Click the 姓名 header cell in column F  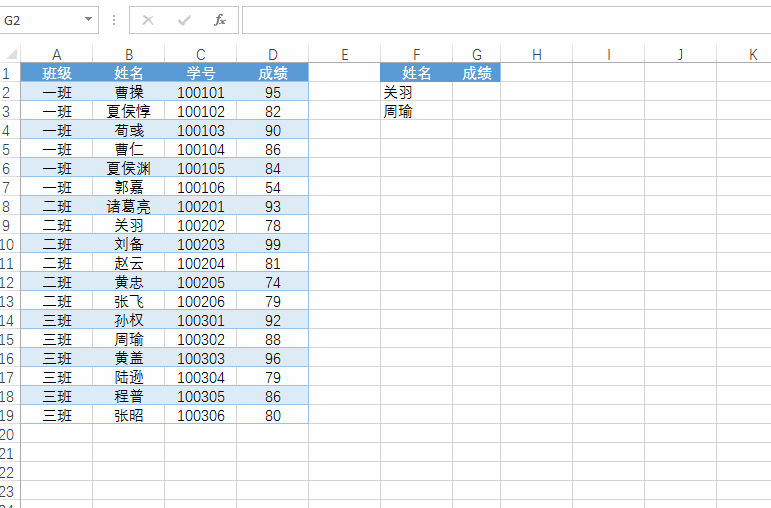click(416, 73)
